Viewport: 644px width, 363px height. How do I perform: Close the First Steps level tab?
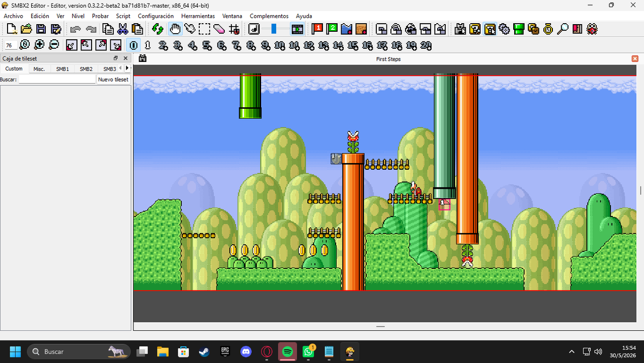pos(635,59)
